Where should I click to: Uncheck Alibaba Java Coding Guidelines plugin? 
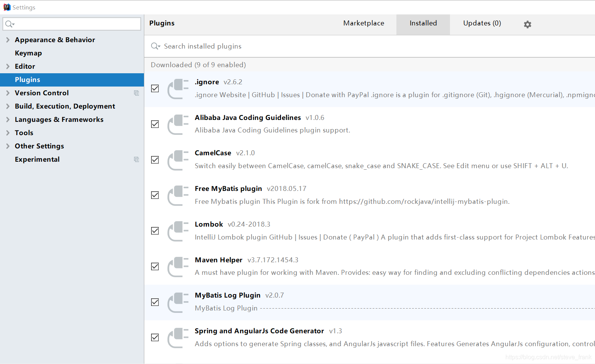[155, 124]
